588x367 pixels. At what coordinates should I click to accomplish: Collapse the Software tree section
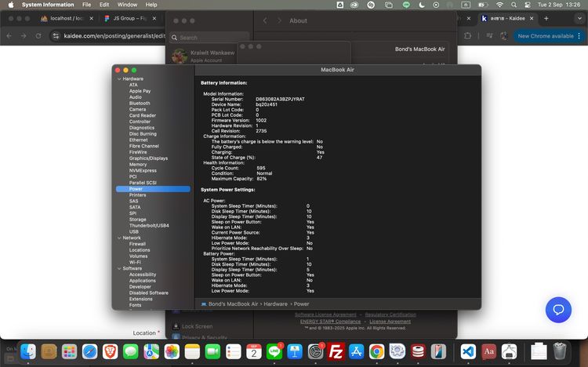(x=119, y=268)
